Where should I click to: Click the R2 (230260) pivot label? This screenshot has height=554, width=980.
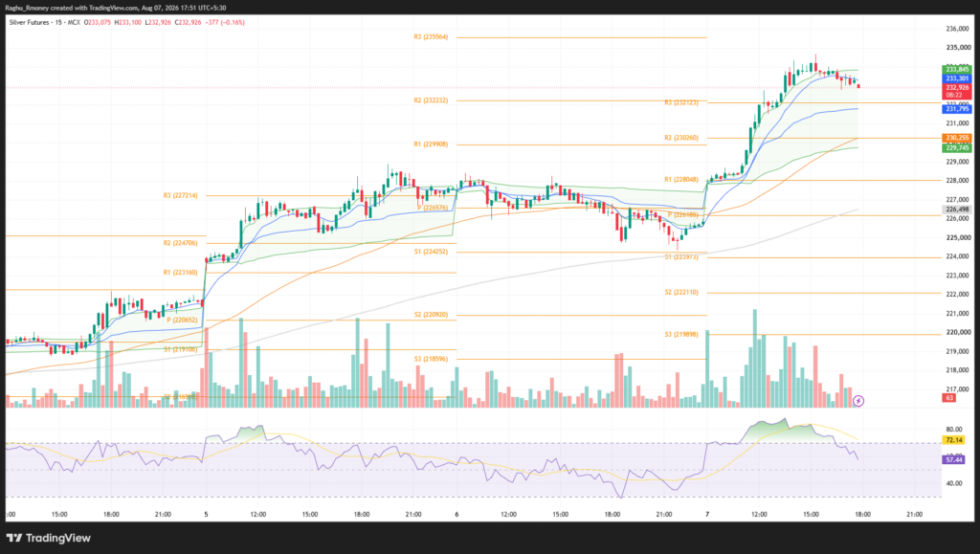tap(681, 138)
